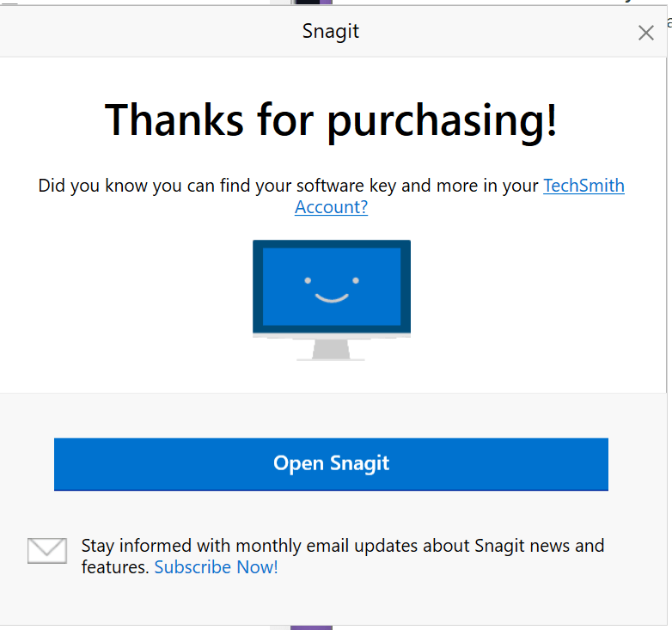Click the 'Snagit' dialog title text

pyautogui.click(x=331, y=32)
